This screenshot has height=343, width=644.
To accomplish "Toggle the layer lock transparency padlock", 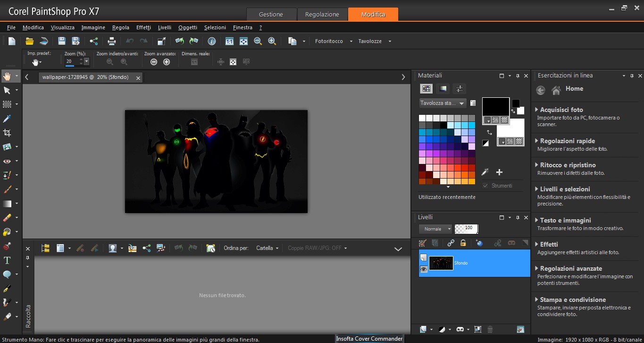I will tap(463, 243).
